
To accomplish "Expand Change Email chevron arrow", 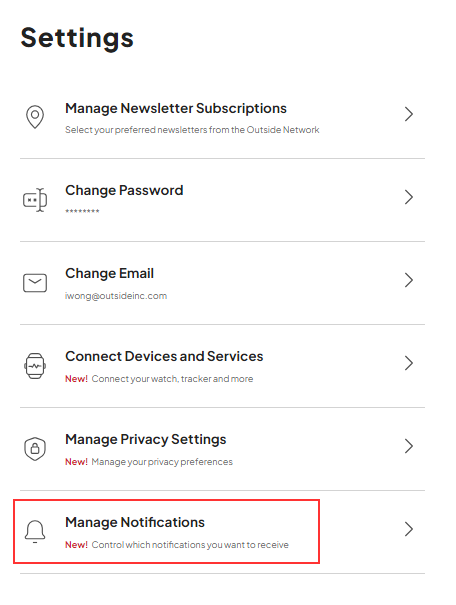I will click(x=409, y=280).
